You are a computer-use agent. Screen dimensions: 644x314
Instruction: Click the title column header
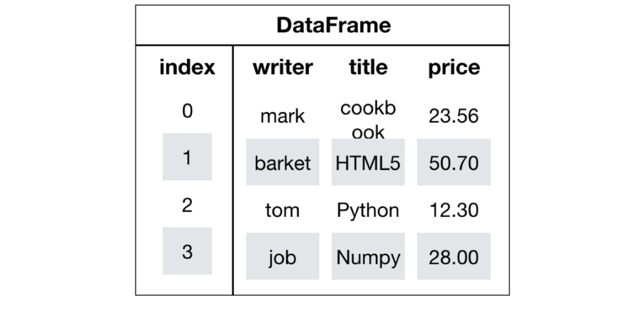click(368, 67)
